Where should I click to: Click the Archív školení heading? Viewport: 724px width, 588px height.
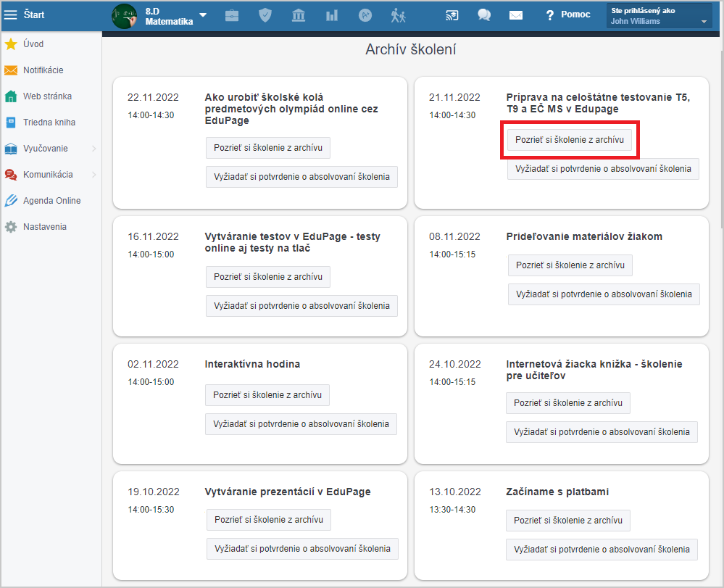[410, 49]
